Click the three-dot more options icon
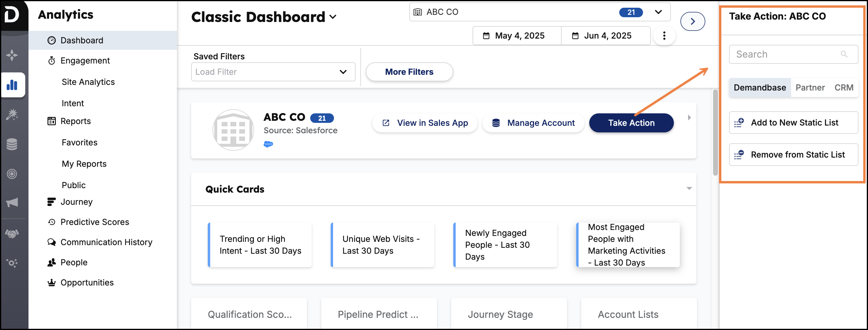The height and width of the screenshot is (330, 868). click(664, 36)
